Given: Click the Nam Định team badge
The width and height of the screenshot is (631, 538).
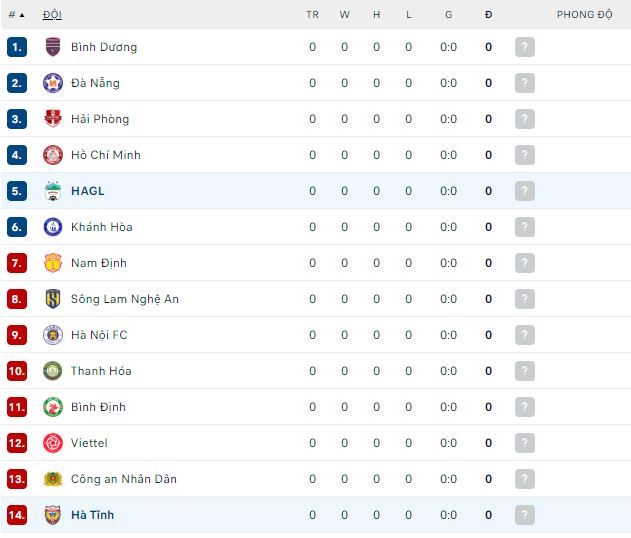Looking at the screenshot, I should 53,263.
